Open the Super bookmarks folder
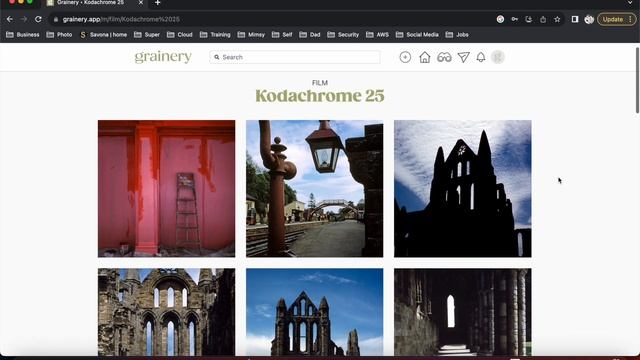The width and height of the screenshot is (640, 360). coord(147,35)
